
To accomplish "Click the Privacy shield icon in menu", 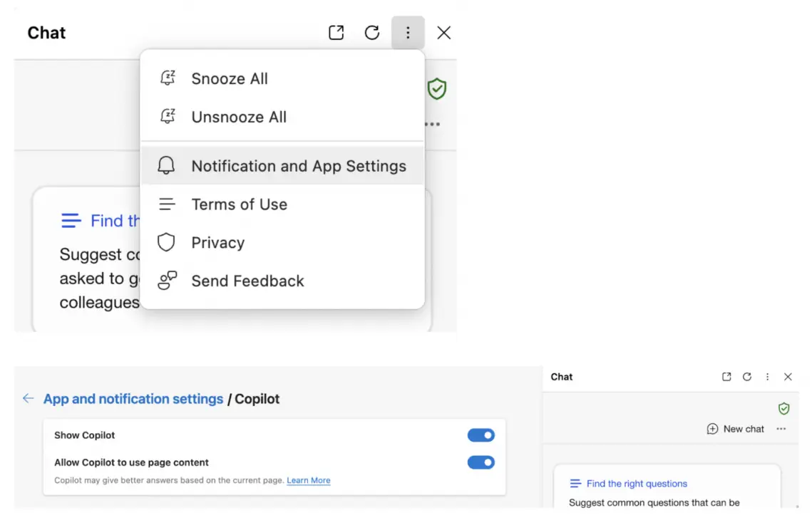I will point(166,242).
